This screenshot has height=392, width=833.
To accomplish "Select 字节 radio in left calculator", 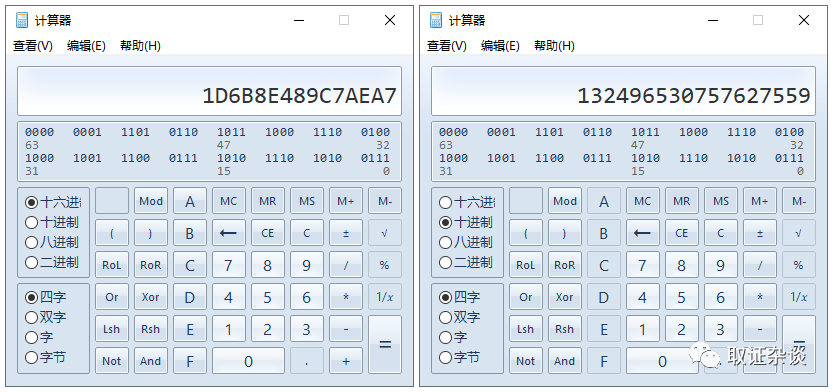I will tap(46, 357).
